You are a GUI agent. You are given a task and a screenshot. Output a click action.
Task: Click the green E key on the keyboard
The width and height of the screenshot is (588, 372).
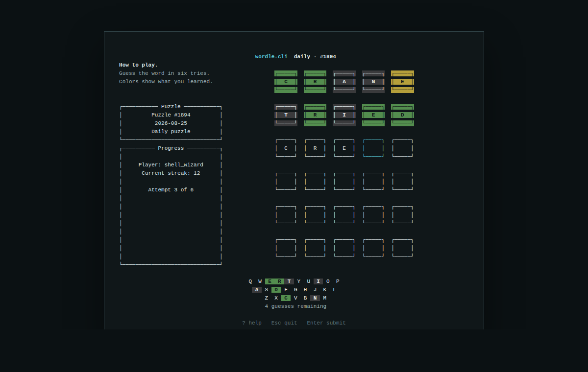pyautogui.click(x=270, y=281)
